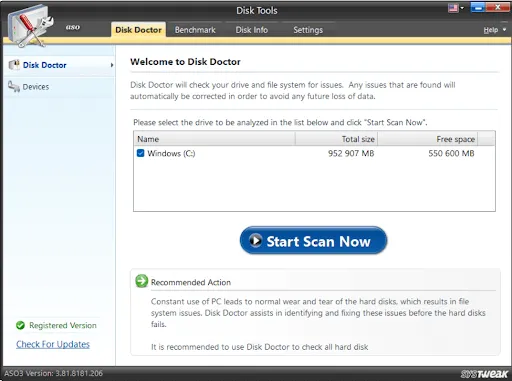
Task: Open the Disk Info tab
Action: click(x=252, y=30)
